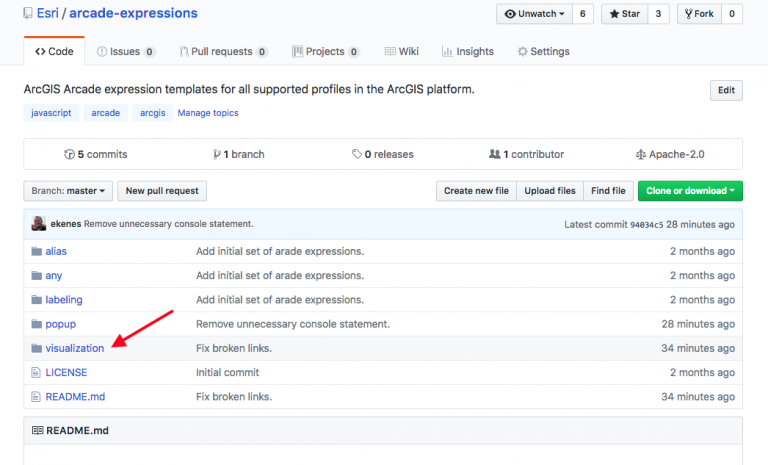
Task: Click the commits history icon
Action: [x=69, y=155]
